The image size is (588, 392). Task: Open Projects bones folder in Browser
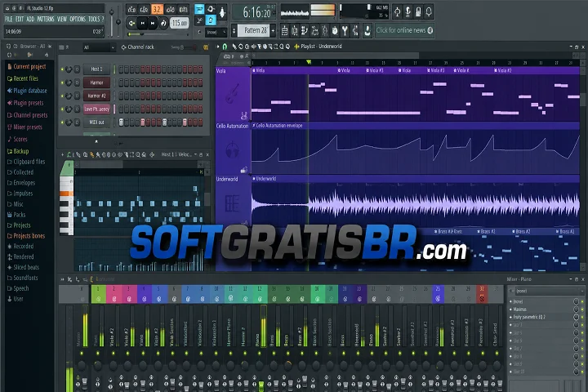(26, 235)
